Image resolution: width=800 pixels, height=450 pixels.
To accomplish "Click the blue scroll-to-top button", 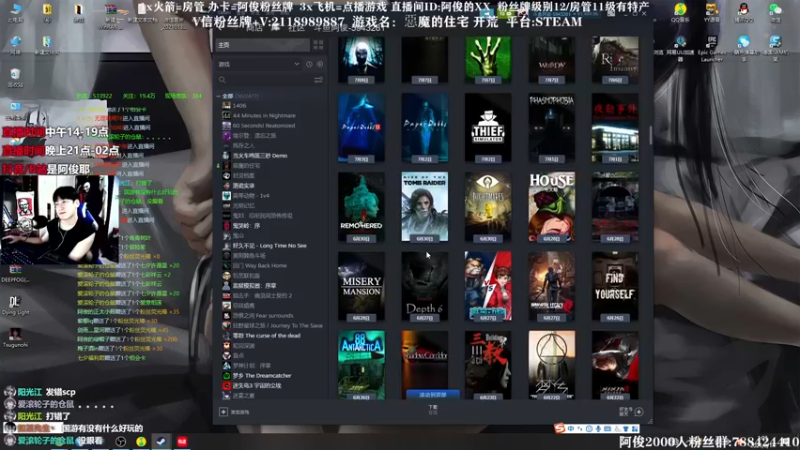I will 433,395.
